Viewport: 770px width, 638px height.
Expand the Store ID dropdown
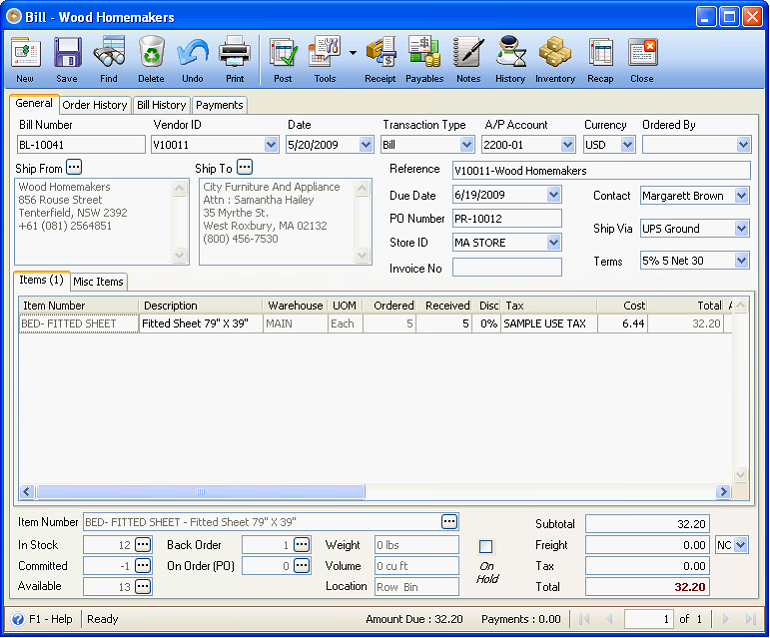(553, 242)
